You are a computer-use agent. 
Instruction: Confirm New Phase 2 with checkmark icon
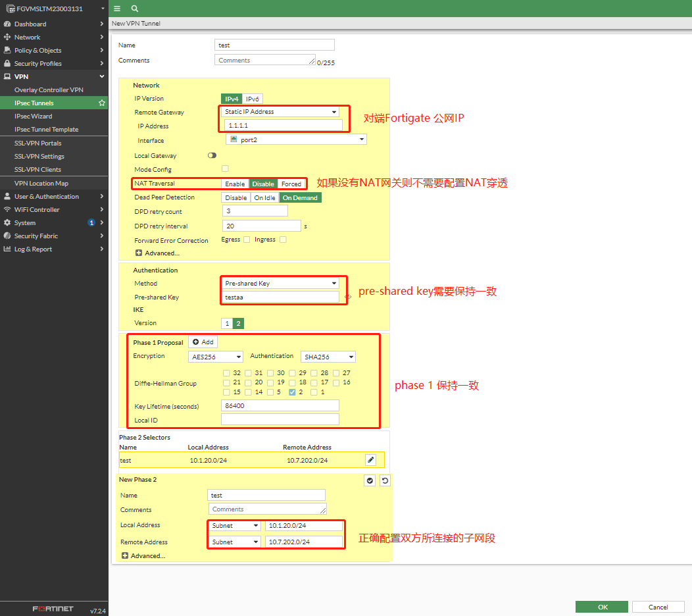pos(370,481)
